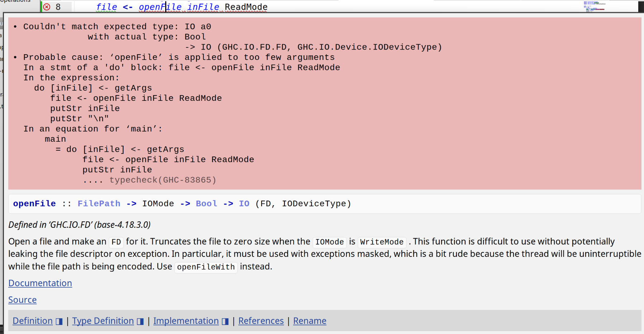The image size is (644, 334).
Task: Open Definition in side window icon
Action: pos(59,321)
